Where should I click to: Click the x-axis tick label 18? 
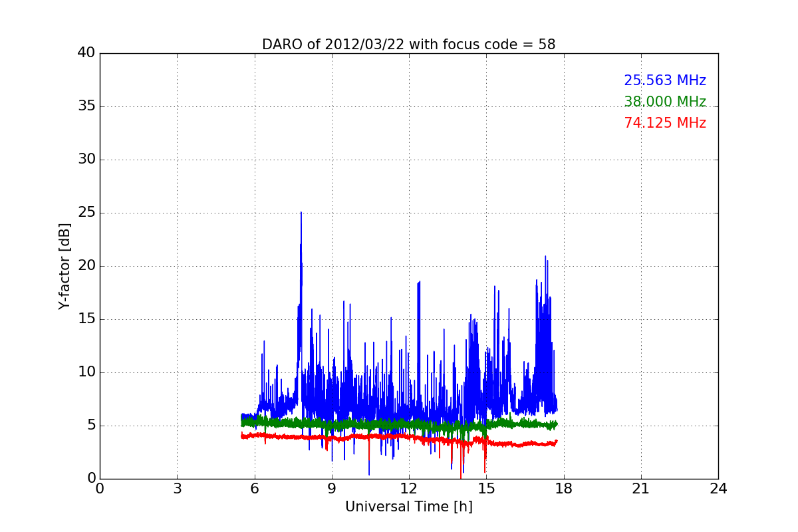pos(563,488)
